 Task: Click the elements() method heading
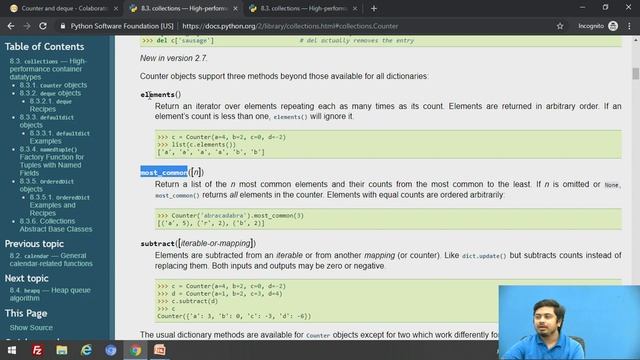(161, 95)
